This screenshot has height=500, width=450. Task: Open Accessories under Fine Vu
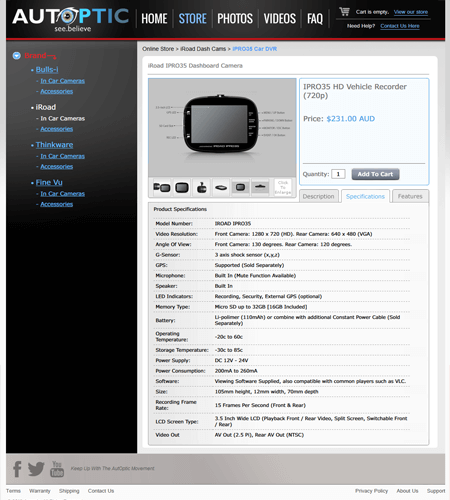tap(57, 204)
